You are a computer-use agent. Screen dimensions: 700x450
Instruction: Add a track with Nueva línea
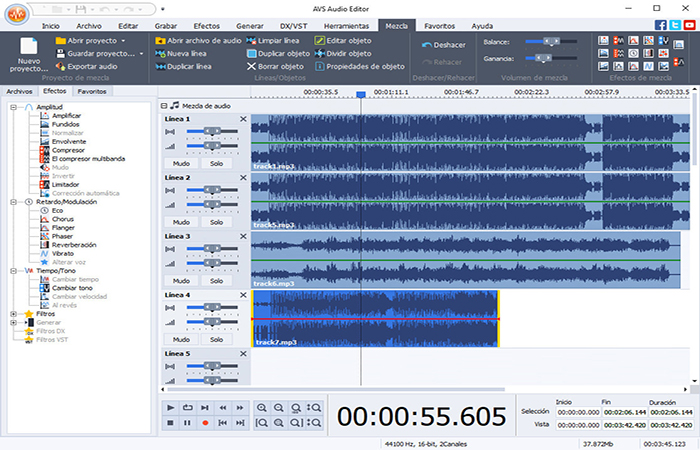point(181,54)
